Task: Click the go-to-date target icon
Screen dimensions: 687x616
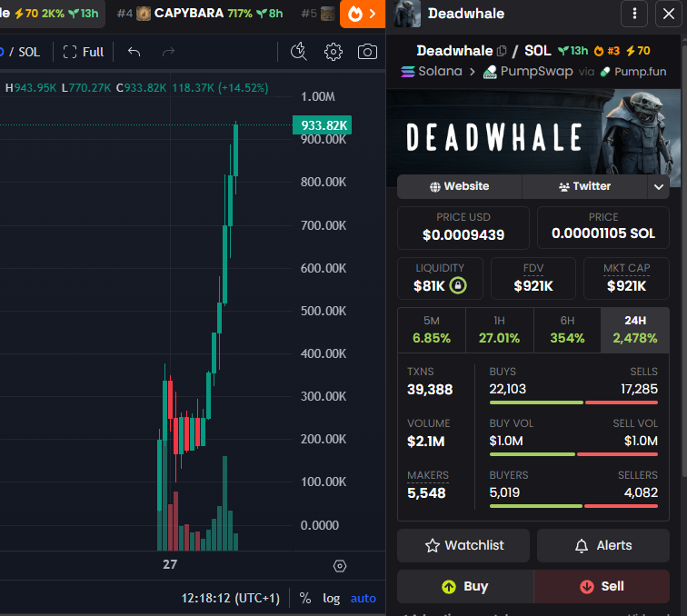Action: (x=340, y=566)
